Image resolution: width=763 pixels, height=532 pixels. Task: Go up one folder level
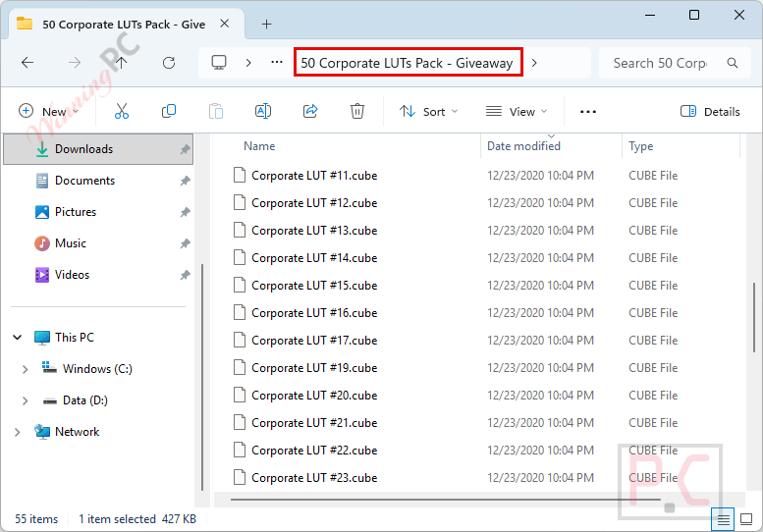[x=121, y=63]
